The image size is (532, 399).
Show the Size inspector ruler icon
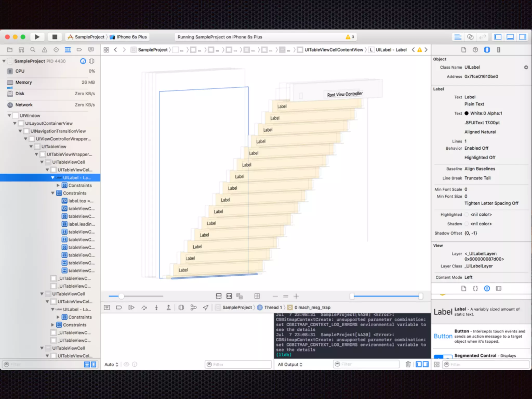click(498, 50)
